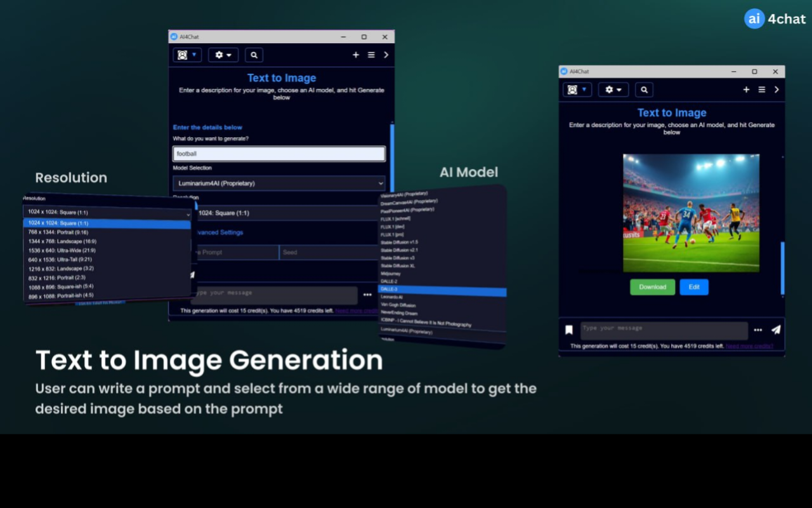Click the generated football image thumbnail

pyautogui.click(x=691, y=213)
